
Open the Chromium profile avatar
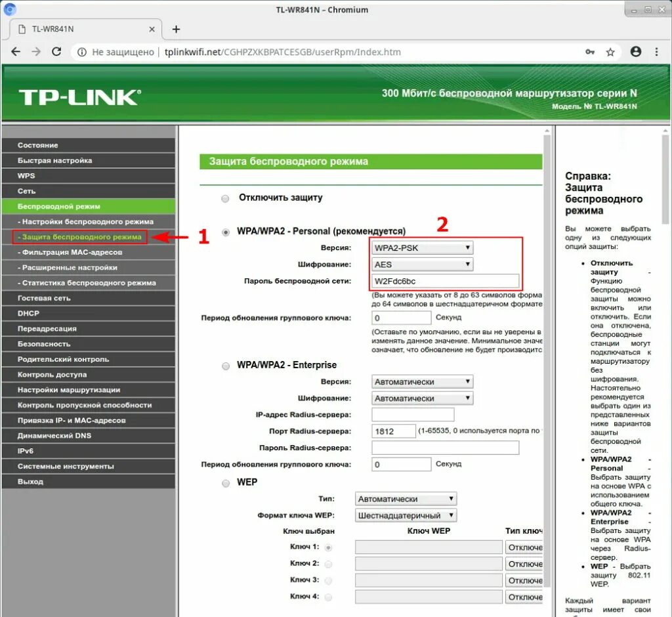[x=636, y=52]
